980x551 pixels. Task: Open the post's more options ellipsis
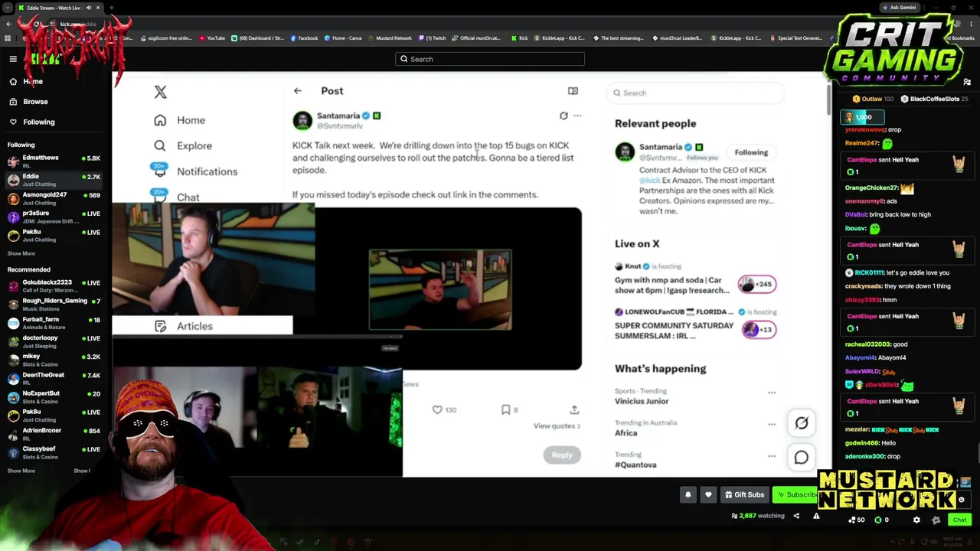coord(577,116)
